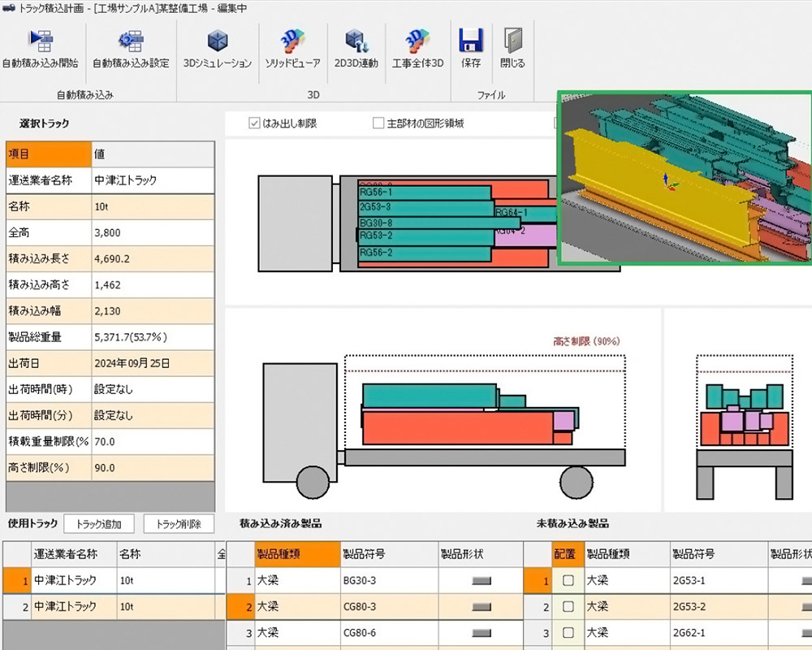This screenshot has width=812, height=650.
Task: Click 名称 header in truck list
Action: click(x=166, y=554)
